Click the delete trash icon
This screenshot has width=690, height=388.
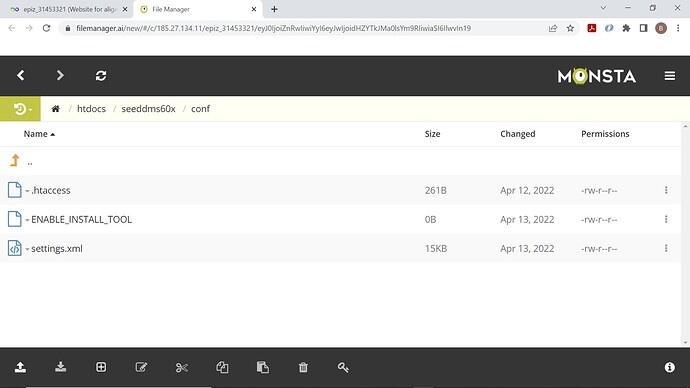point(303,367)
